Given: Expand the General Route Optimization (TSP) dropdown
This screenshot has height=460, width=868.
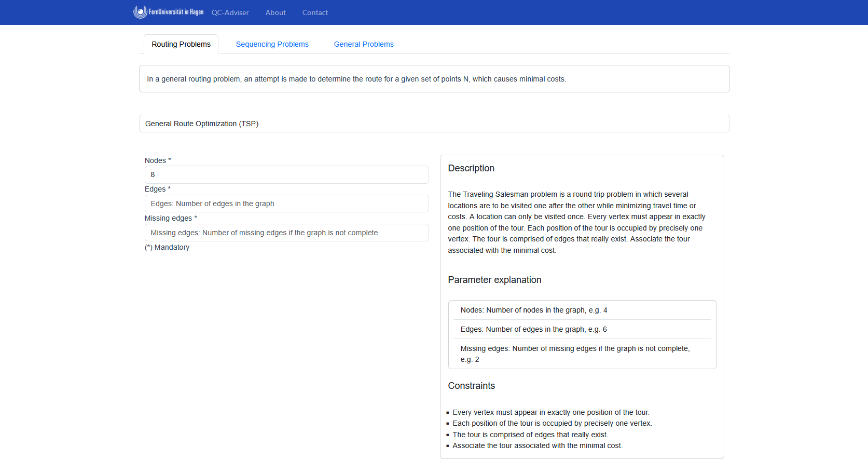Looking at the screenshot, I should (x=434, y=124).
